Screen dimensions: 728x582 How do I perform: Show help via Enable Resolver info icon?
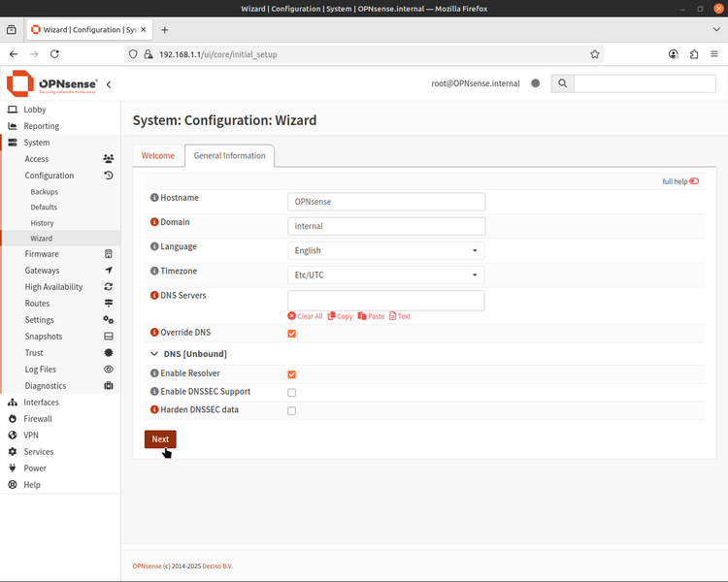coord(154,373)
